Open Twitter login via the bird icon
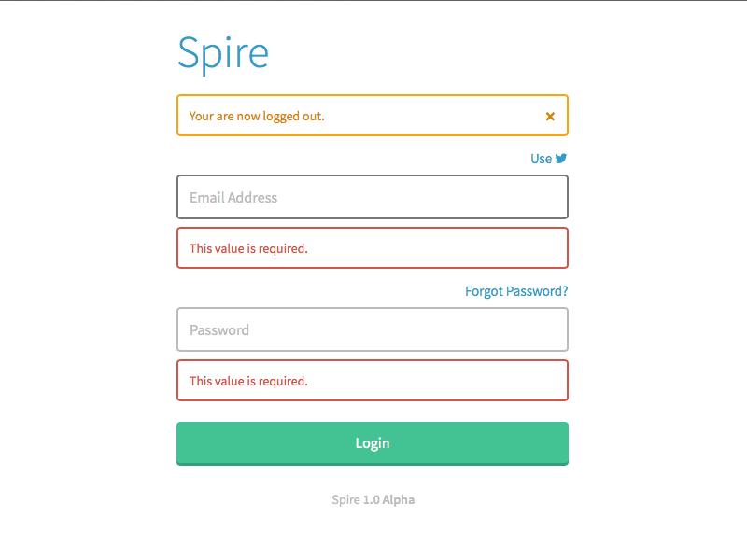The height and width of the screenshot is (560, 747). coord(561,159)
